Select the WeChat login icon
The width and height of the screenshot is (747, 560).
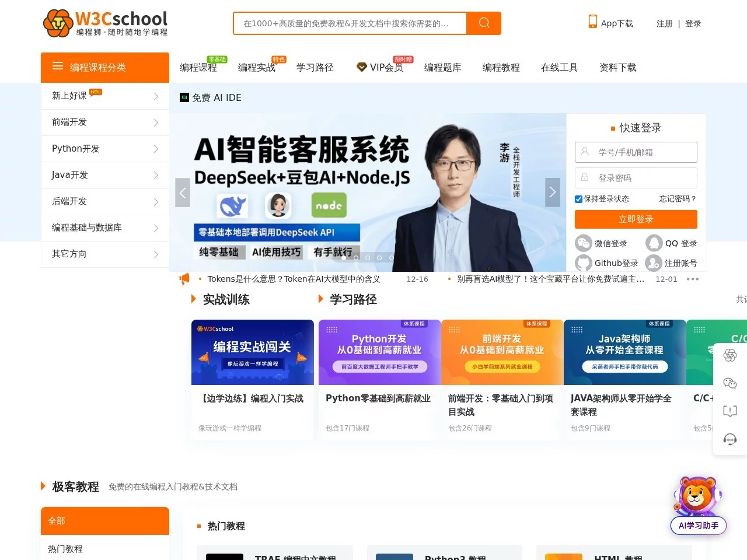coord(584,243)
